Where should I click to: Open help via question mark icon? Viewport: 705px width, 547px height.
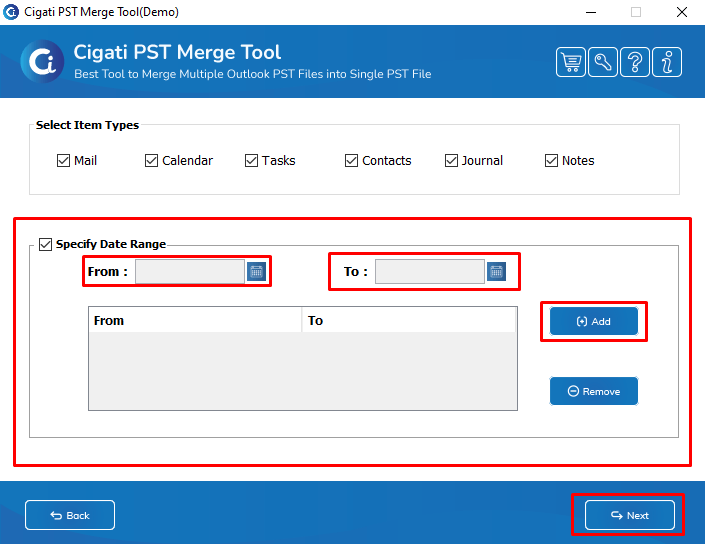coord(634,62)
